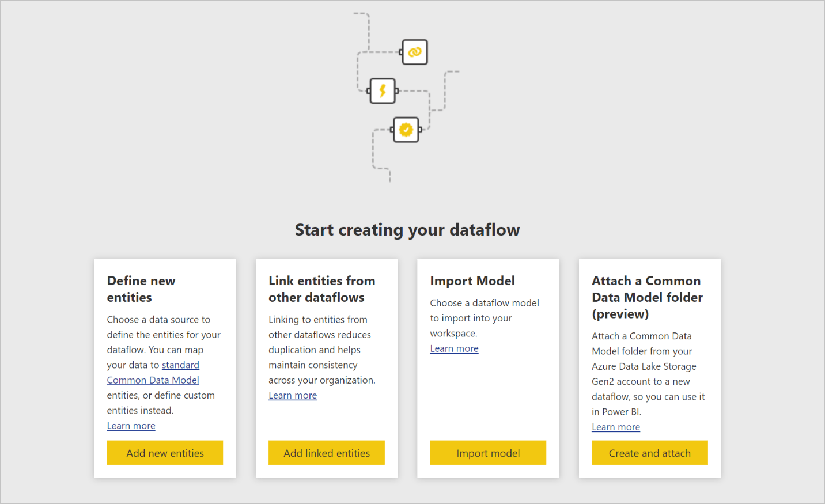This screenshot has height=504, width=825.
Task: Open Learn more in the Import Model card
Action: tap(454, 348)
